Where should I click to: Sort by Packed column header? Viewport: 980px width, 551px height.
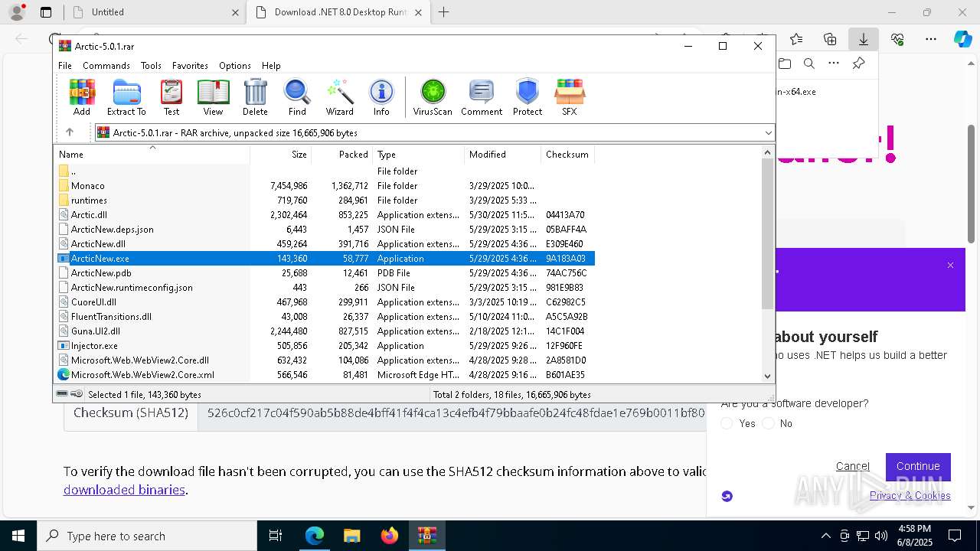tap(342, 155)
